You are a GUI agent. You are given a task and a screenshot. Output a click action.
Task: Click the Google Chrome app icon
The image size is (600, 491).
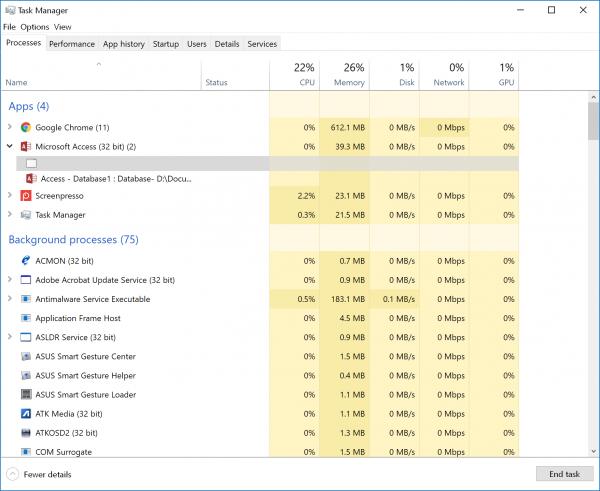tap(26, 127)
